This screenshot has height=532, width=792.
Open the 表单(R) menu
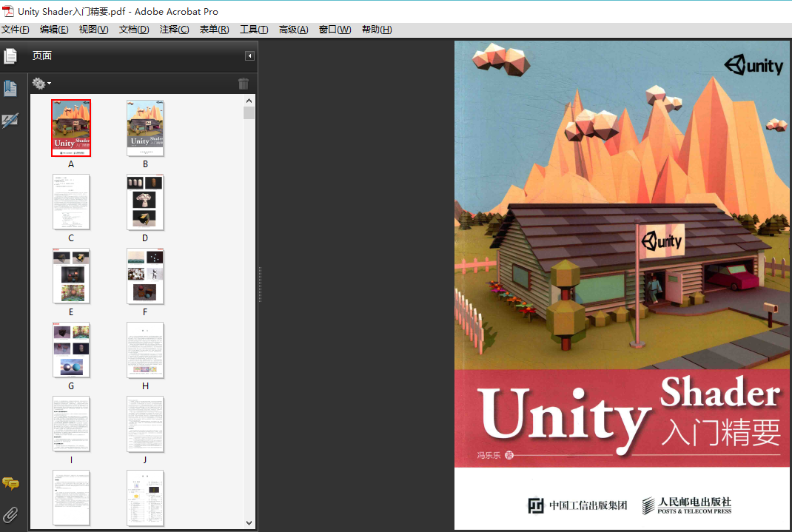214,30
